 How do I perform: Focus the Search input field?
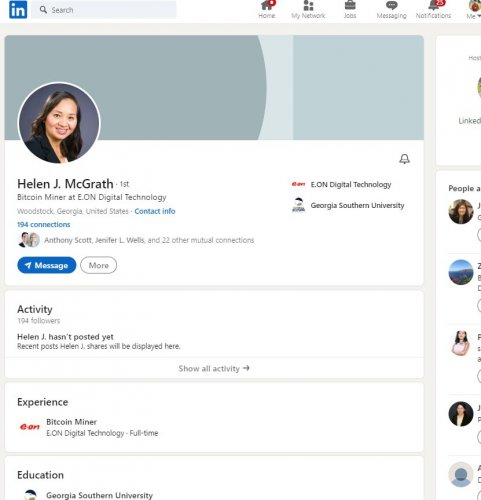[104, 10]
